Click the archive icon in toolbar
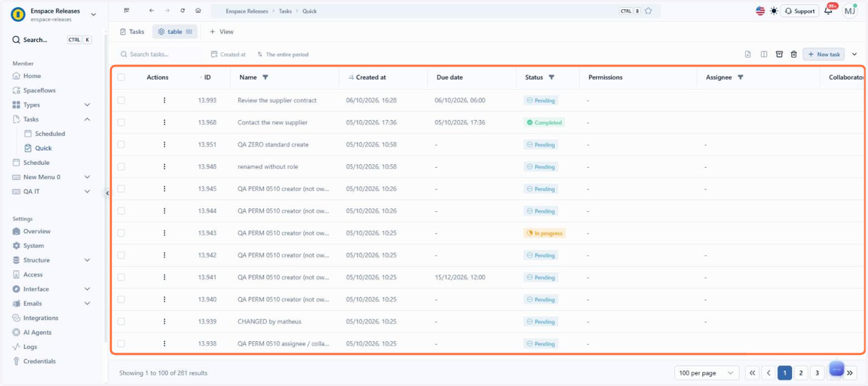The width and height of the screenshot is (868, 386). click(x=779, y=54)
